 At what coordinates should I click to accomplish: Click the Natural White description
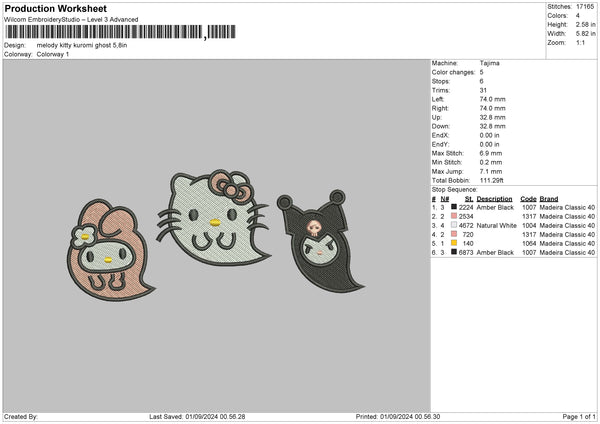click(497, 226)
